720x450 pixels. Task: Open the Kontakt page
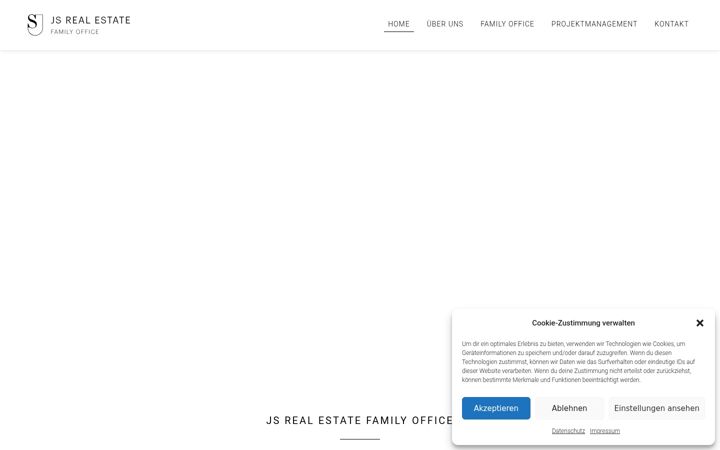(x=671, y=24)
